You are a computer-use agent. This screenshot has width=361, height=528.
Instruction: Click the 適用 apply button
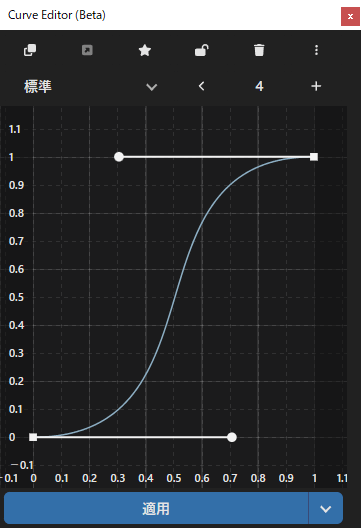click(x=156, y=508)
